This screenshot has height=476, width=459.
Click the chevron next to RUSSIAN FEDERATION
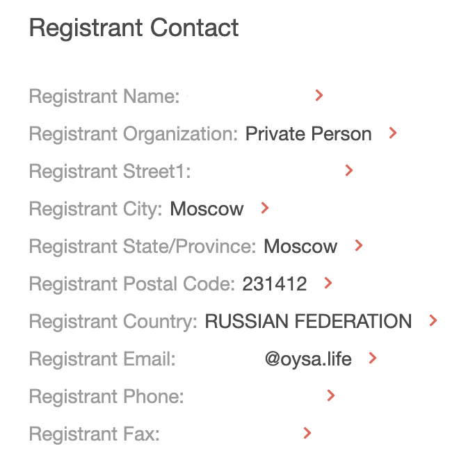[433, 321]
